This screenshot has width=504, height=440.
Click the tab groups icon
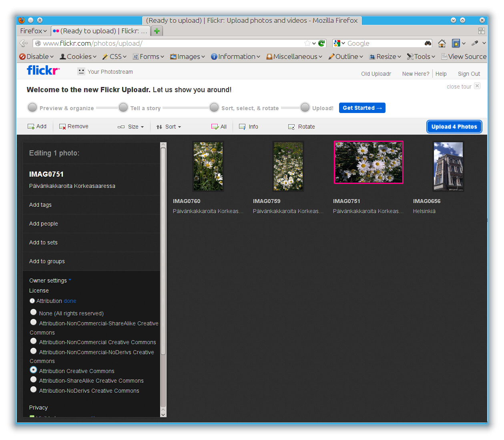tap(482, 31)
